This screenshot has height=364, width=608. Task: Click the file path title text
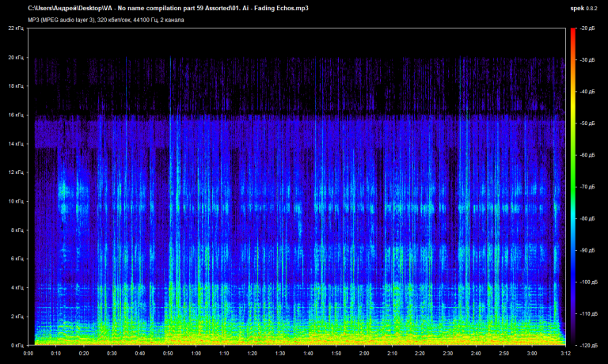[x=168, y=8]
